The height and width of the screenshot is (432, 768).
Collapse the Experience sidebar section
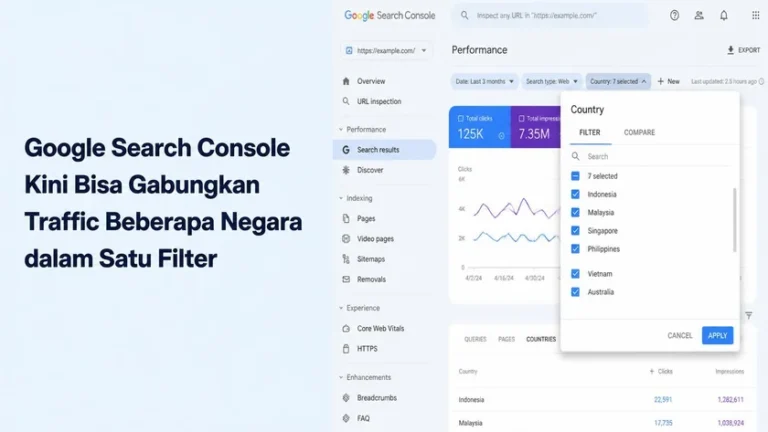[341, 308]
